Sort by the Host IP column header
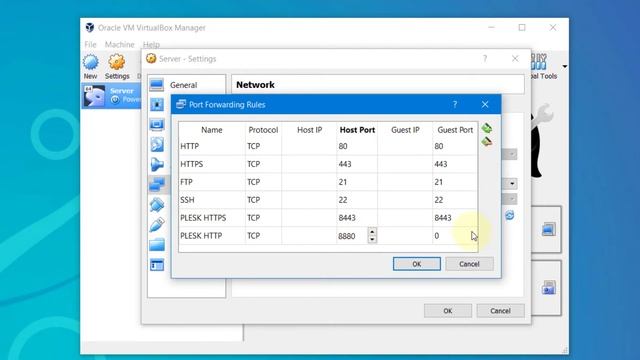Image resolution: width=640 pixels, height=360 pixels. pyautogui.click(x=309, y=130)
